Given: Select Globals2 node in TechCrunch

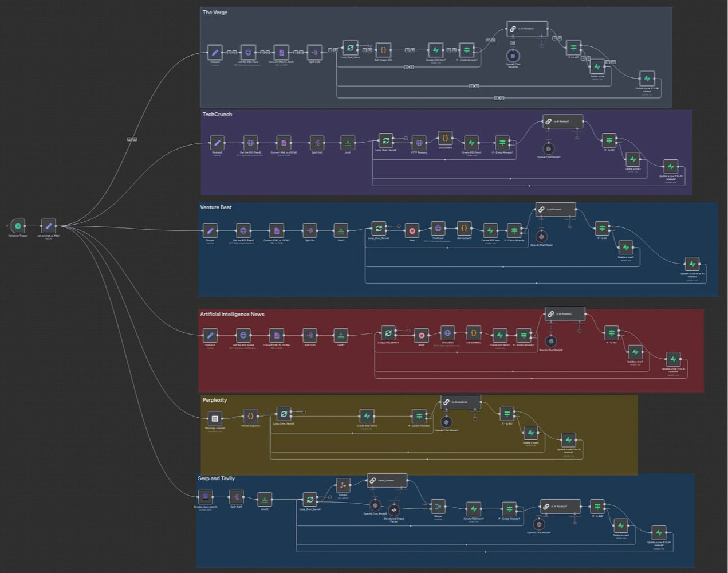Looking at the screenshot, I should pyautogui.click(x=217, y=143).
